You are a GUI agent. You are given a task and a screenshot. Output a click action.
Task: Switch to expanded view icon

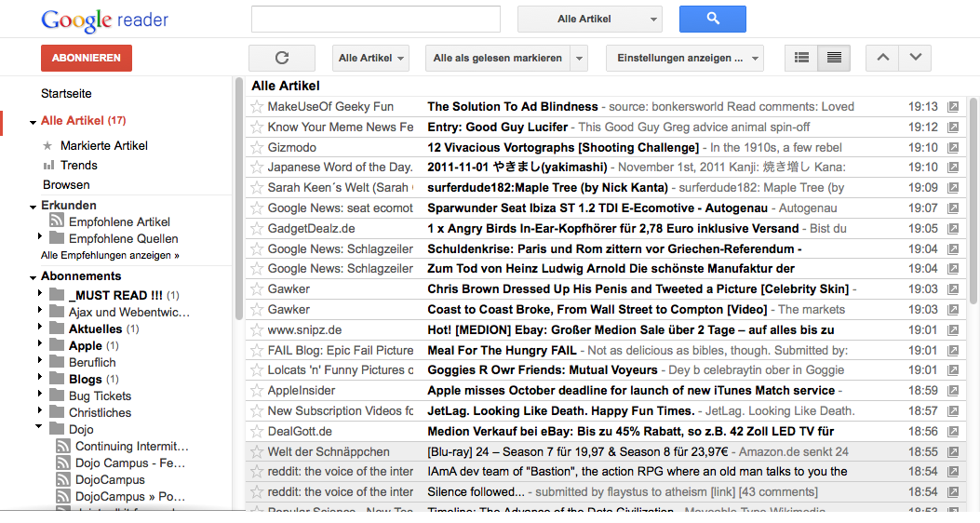[x=834, y=58]
